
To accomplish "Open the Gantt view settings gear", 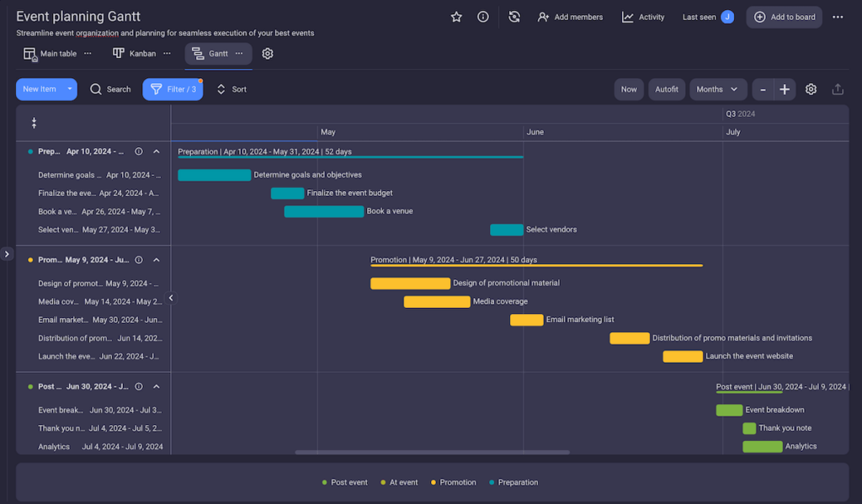I will click(810, 88).
